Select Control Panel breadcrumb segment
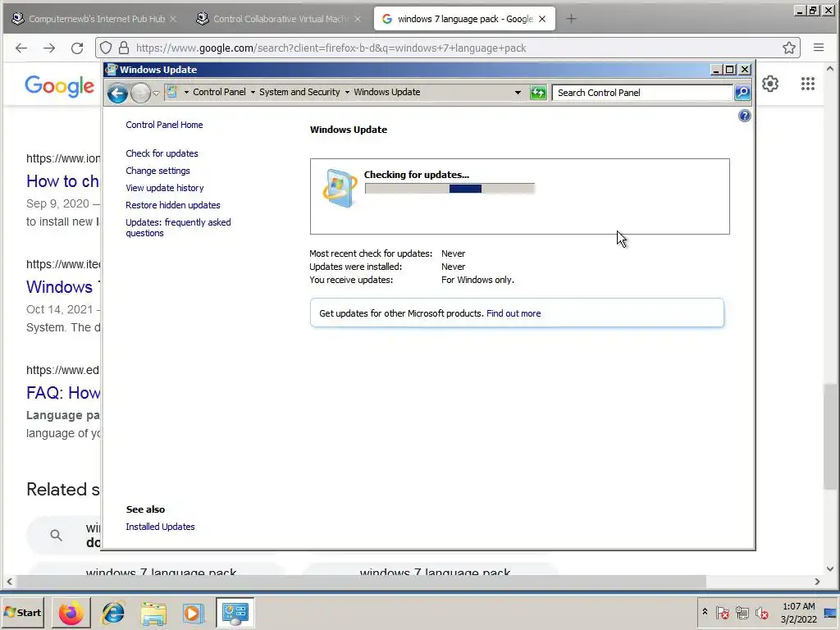This screenshot has width=840, height=630. (219, 92)
